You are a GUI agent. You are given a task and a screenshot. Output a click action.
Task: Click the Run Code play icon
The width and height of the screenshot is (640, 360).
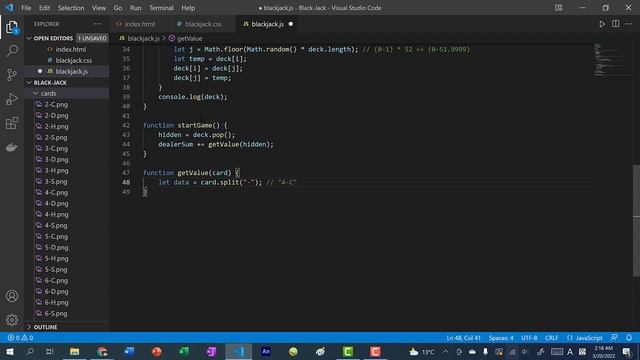[x=602, y=24]
